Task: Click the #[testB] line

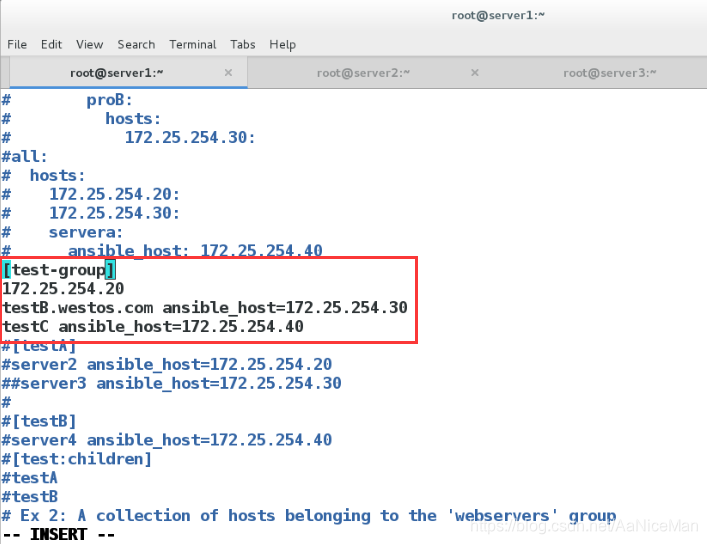Action: point(39,421)
